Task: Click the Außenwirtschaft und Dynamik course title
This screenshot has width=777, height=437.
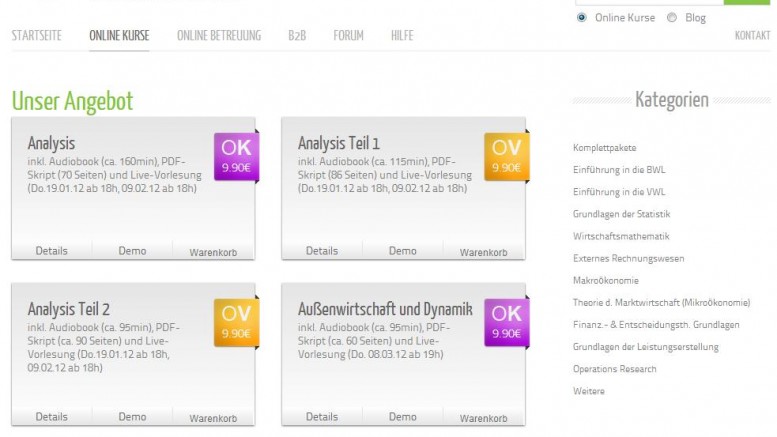Action: point(384,310)
